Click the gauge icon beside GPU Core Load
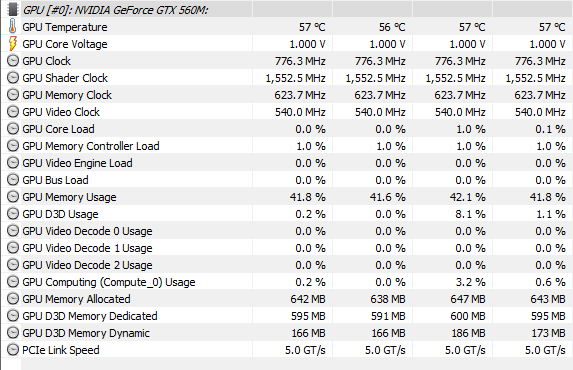573x370 pixels. tap(13, 129)
